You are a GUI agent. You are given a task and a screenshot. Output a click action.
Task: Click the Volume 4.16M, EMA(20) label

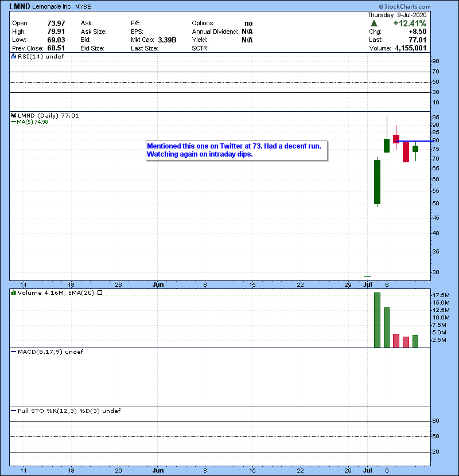(x=56, y=292)
